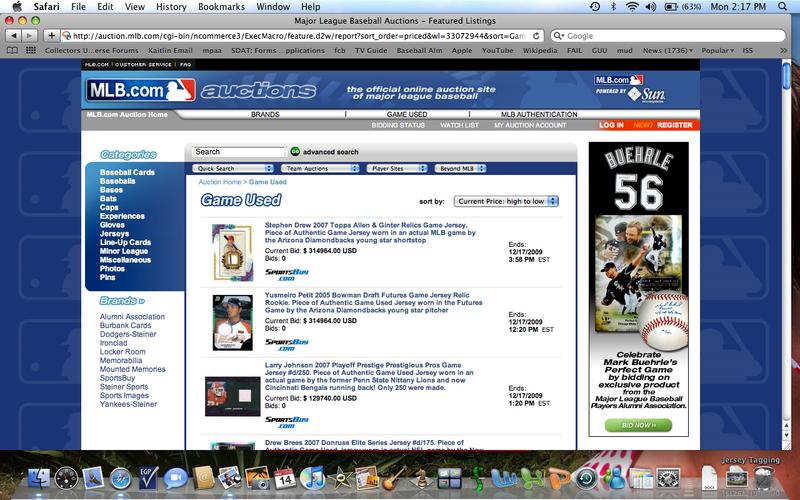The image size is (800, 500).
Task: Click the Yusmeiro Petit card thumbnail
Action: point(233,322)
